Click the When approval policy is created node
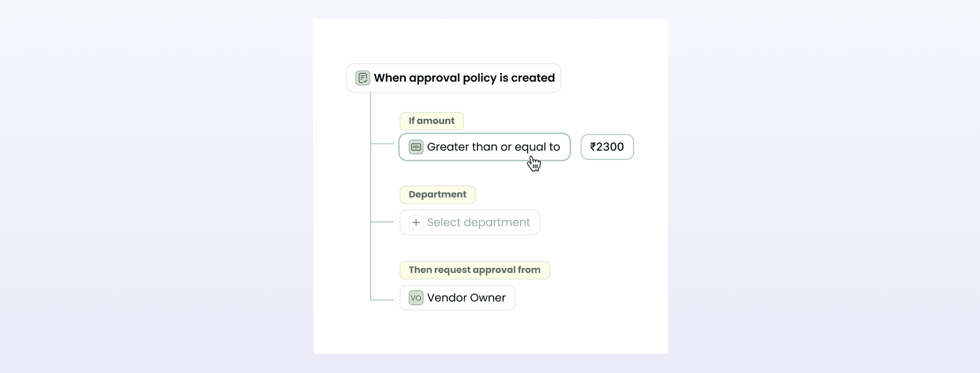 pyautogui.click(x=454, y=78)
